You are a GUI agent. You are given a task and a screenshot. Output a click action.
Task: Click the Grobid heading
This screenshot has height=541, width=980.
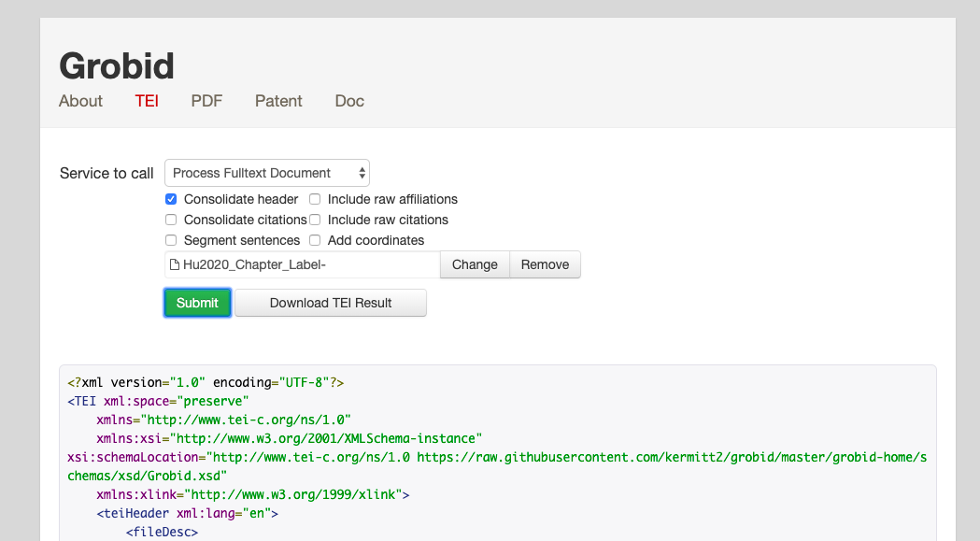116,66
